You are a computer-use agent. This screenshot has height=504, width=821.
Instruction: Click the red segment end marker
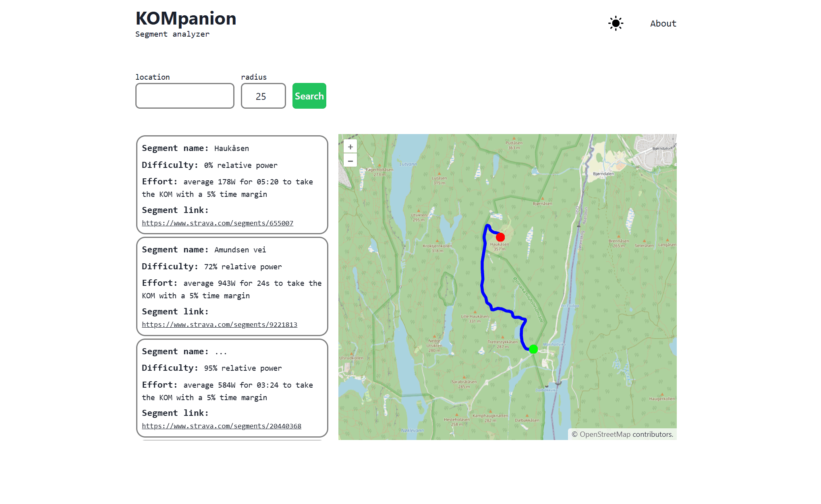[x=500, y=237]
